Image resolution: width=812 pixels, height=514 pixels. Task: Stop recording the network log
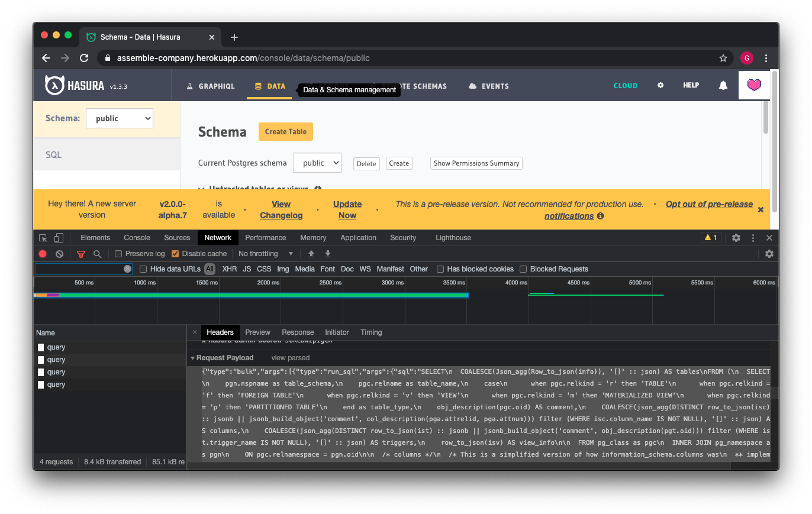point(43,254)
